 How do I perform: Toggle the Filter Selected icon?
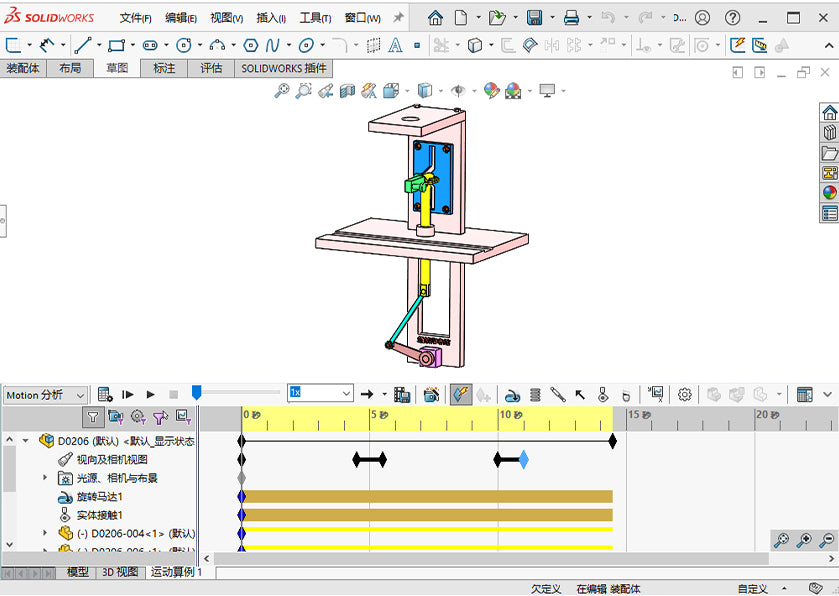tap(161, 417)
